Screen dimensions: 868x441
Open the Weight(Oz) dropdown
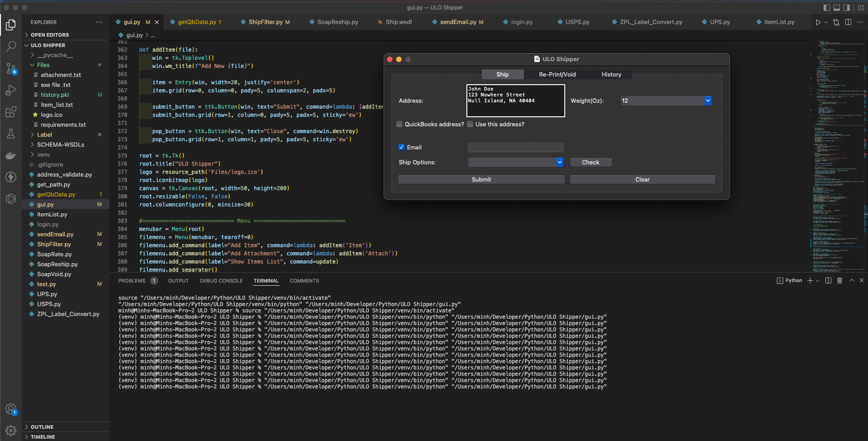[x=708, y=101]
